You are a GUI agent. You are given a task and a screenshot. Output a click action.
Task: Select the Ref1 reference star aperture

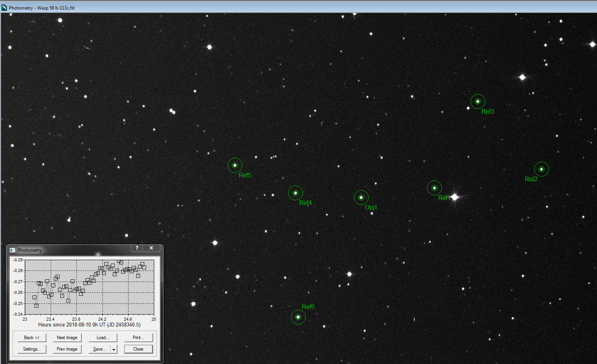pyautogui.click(x=434, y=188)
